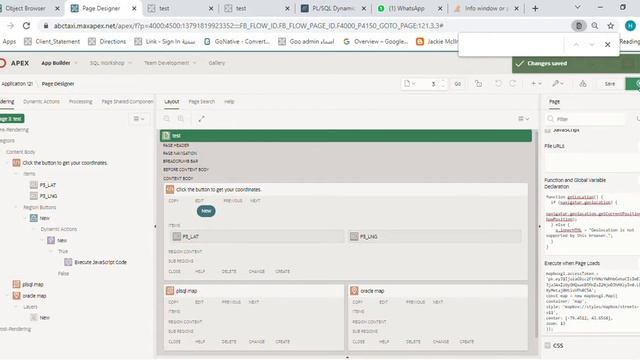Collapse the Region Buttons node in tree

[x=16, y=207]
